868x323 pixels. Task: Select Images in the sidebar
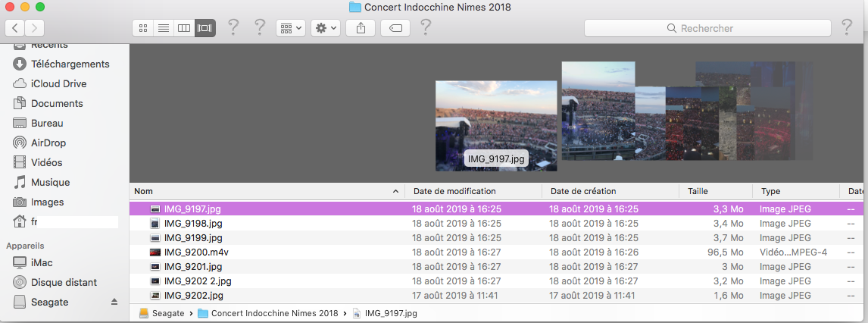point(48,202)
